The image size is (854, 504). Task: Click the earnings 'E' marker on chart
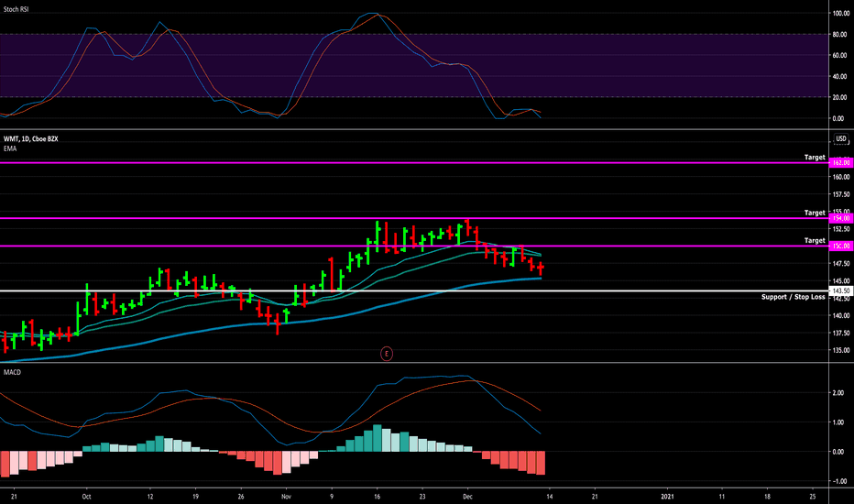(386, 354)
